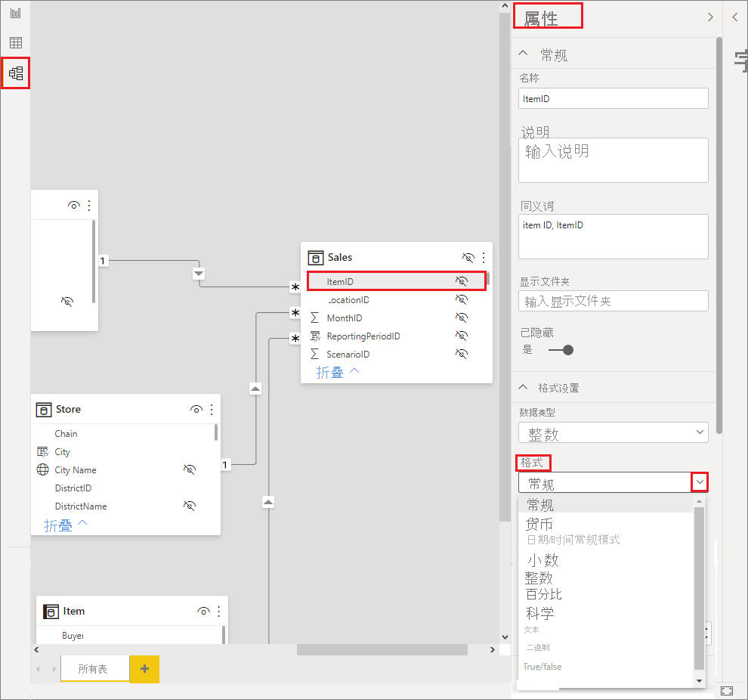Screen dimensions: 748x700
Task: Add a new layout tab with plus
Action: (144, 669)
